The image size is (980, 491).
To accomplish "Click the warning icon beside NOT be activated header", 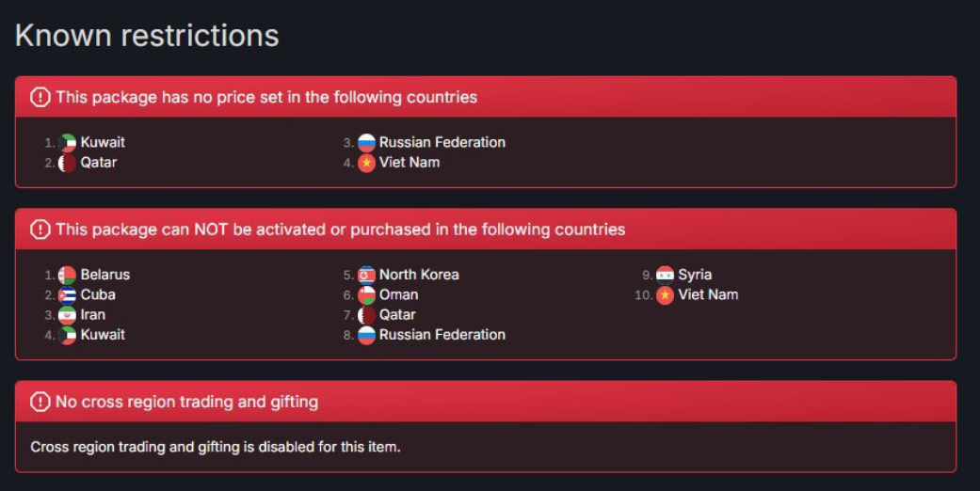I will tap(40, 230).
